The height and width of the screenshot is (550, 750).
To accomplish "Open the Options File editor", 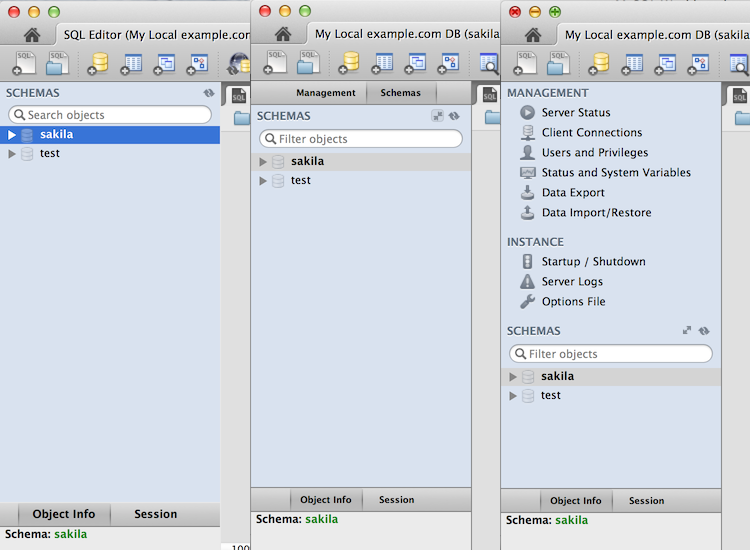I will [x=573, y=302].
